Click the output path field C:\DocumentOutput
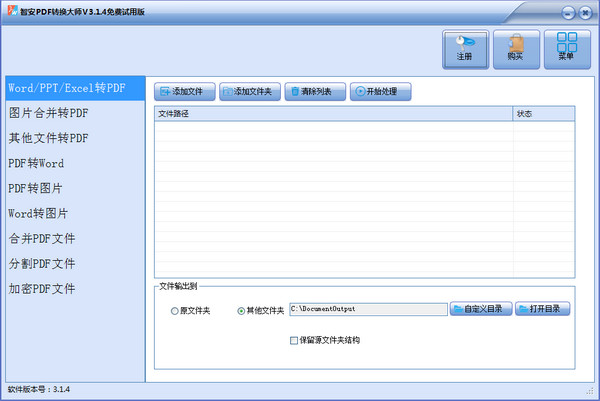The image size is (600, 401). pos(368,309)
